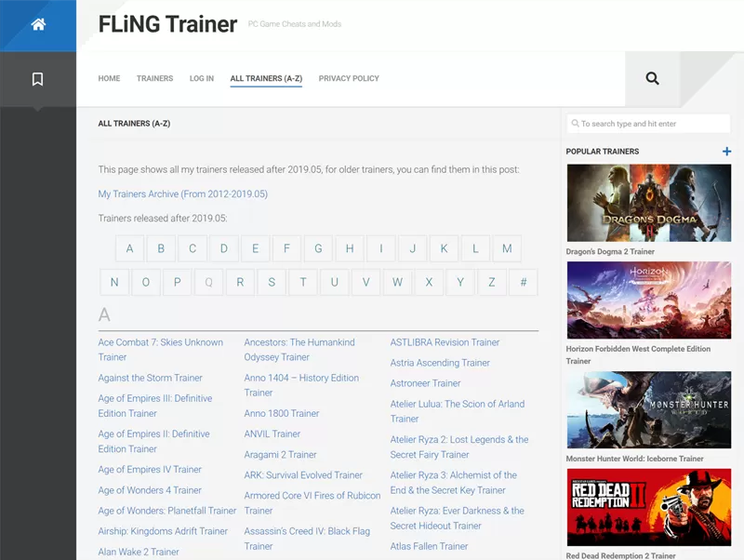The width and height of the screenshot is (744, 560).
Task: Focus the 'To search type and hit enter' field
Action: (x=648, y=124)
